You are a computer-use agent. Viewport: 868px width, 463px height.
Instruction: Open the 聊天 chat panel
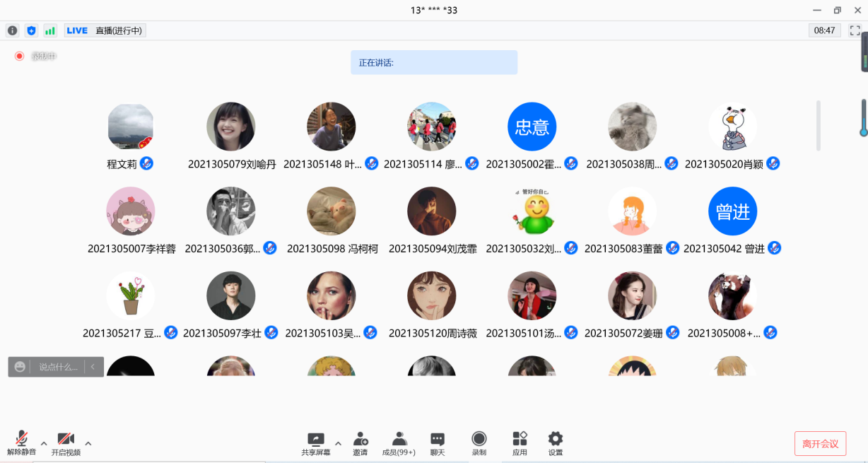(438, 443)
